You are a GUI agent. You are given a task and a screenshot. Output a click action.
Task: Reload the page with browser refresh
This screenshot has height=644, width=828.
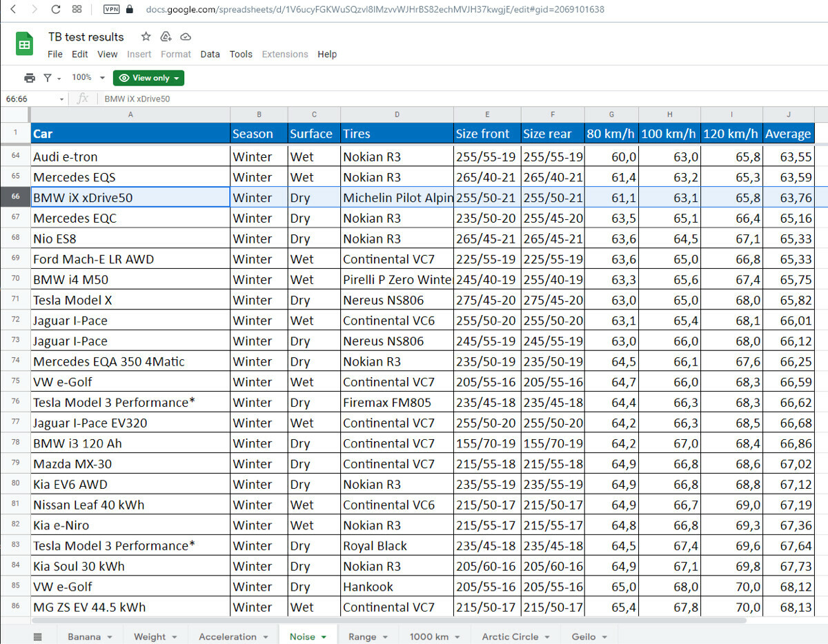56,10
